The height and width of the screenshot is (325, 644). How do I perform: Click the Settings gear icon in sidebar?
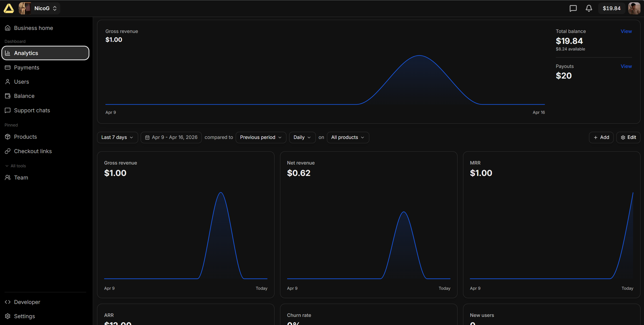coord(8,316)
